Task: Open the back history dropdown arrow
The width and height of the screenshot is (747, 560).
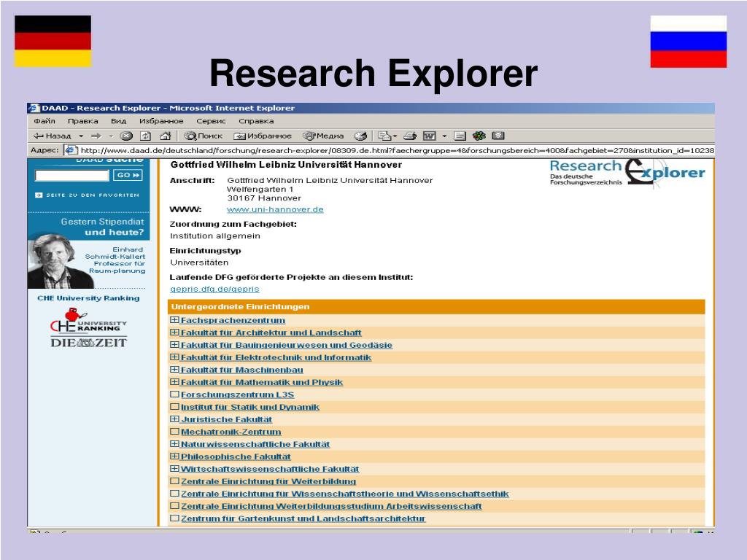Action: pos(81,136)
